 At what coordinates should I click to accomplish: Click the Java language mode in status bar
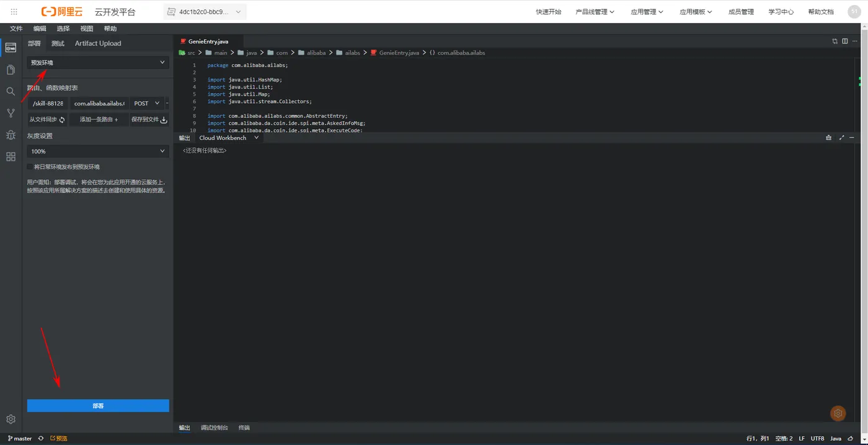point(836,438)
